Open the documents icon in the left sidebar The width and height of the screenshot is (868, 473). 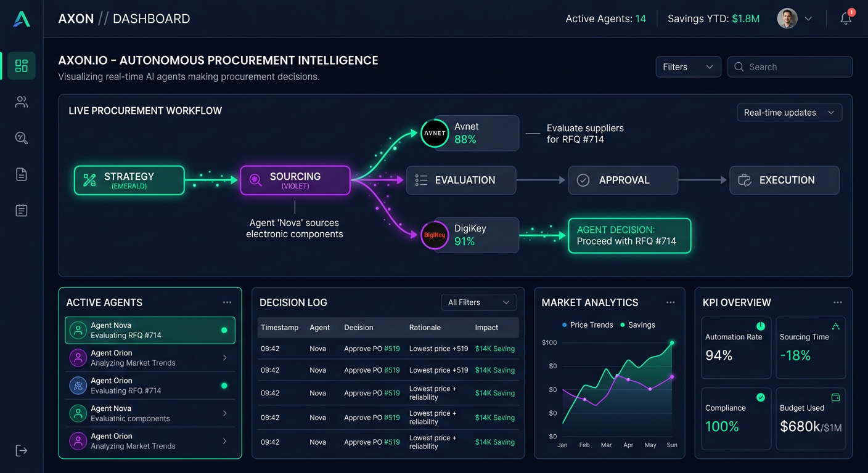(21, 174)
